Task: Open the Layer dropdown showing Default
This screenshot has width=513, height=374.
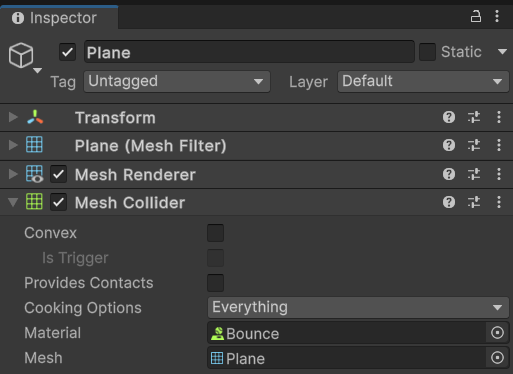Action: (x=423, y=81)
